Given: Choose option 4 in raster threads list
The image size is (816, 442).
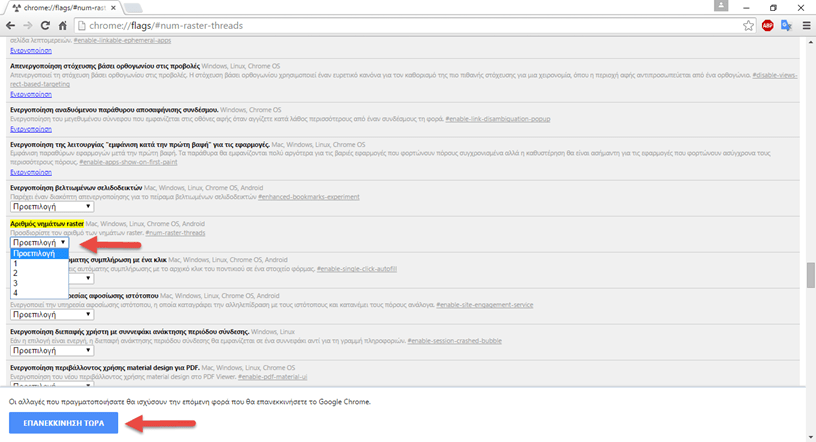Looking at the screenshot, I should point(40,293).
